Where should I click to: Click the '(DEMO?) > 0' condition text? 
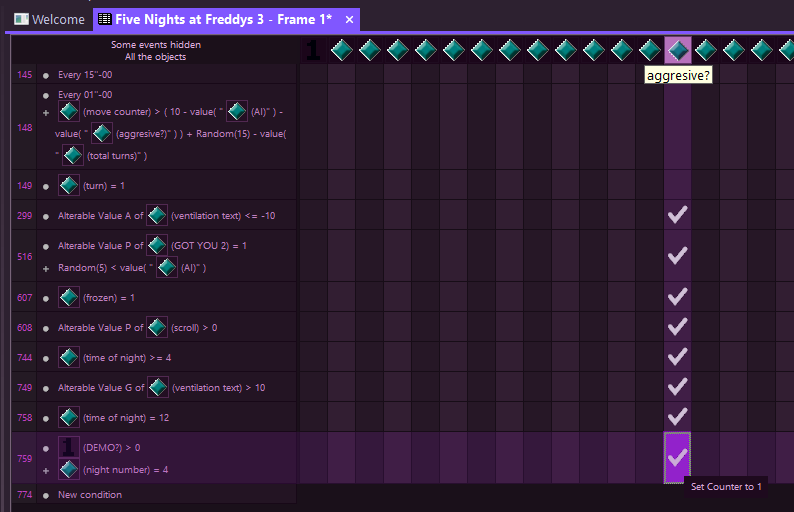coord(111,448)
